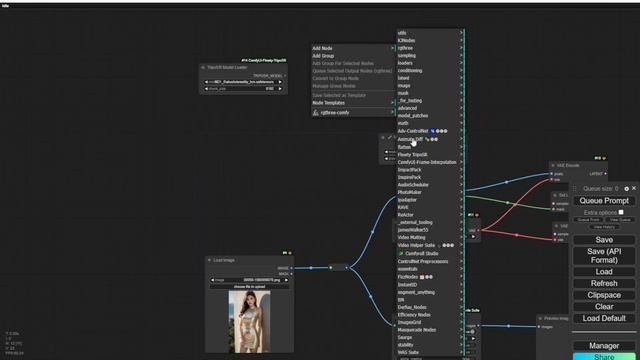This screenshot has width=640, height=360.
Task: Decrease chunk_size with its left arrow
Action: [207, 89]
